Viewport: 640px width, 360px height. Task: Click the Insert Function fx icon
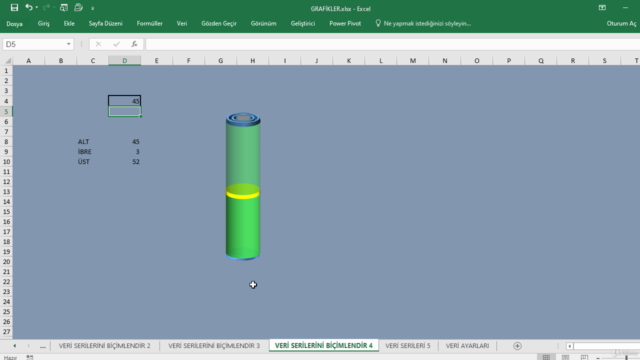[x=134, y=44]
